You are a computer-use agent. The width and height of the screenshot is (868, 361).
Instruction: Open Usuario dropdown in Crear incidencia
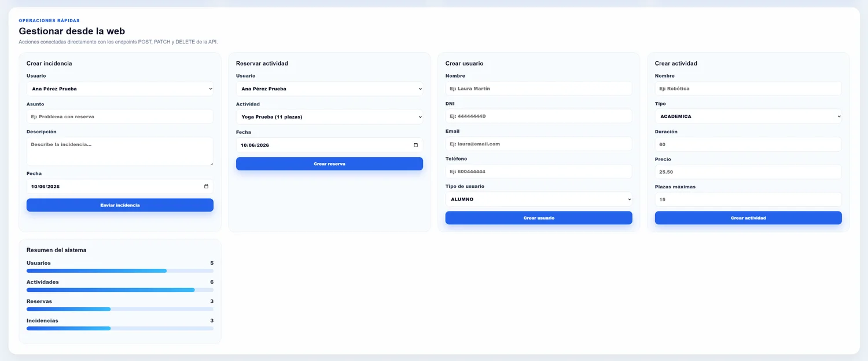(120, 89)
